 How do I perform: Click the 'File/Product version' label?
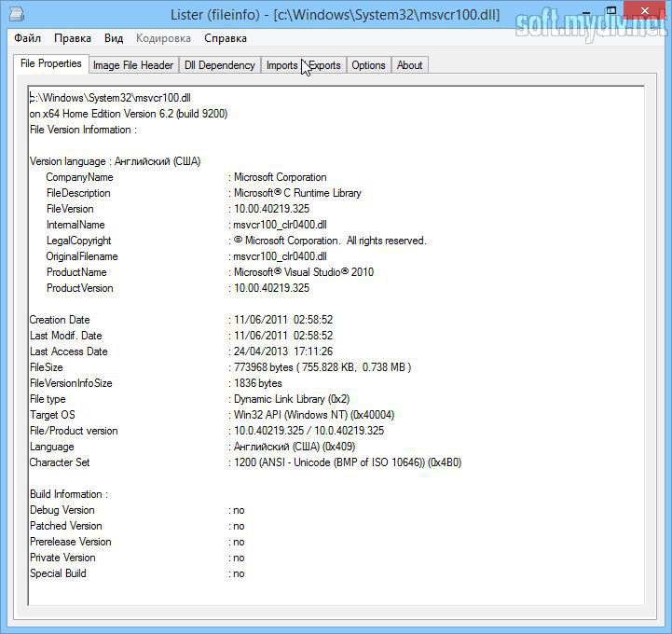[74, 431]
